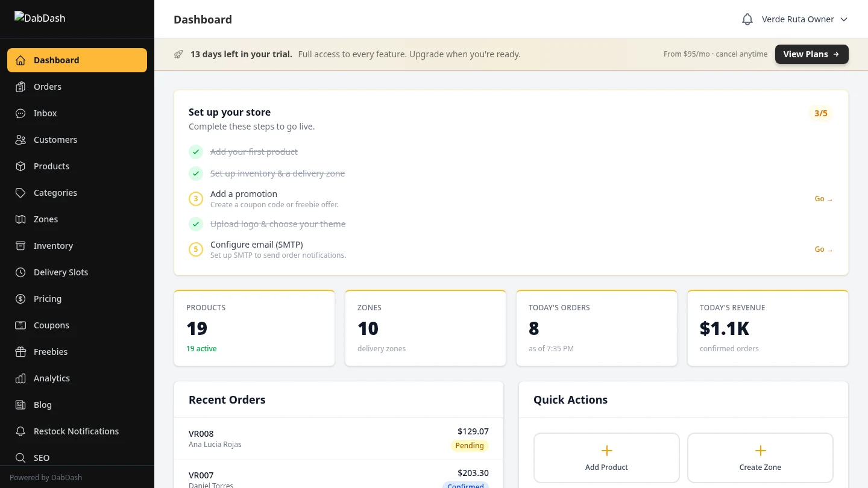
Task: Click the Restock Notifications bell icon
Action: 20,431
